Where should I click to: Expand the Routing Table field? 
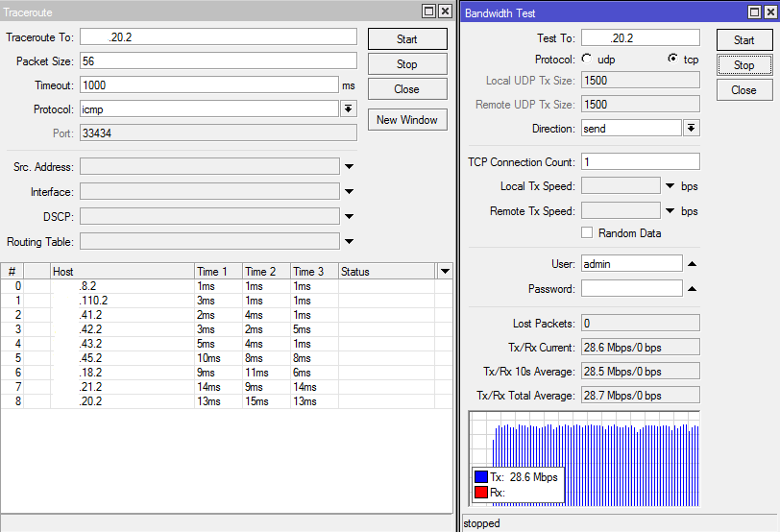coord(350,242)
